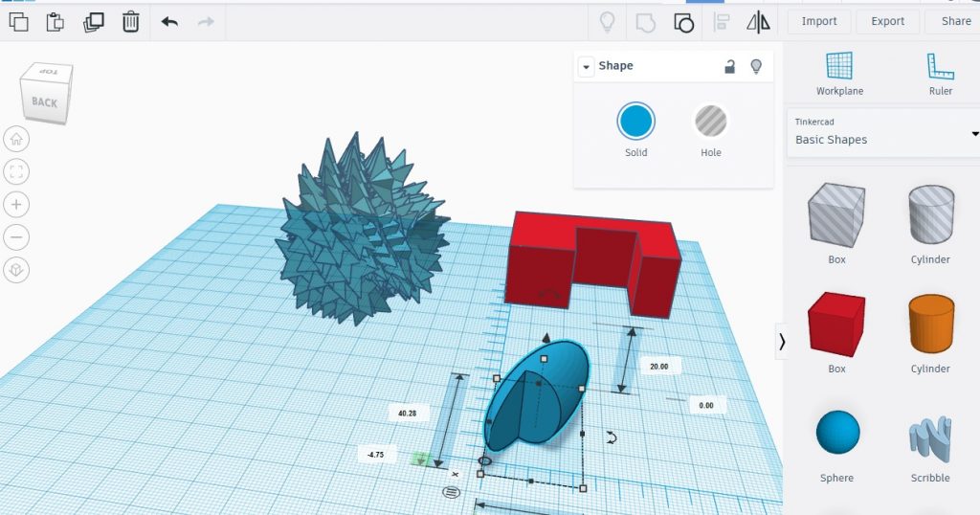Screen dimensions: 980x515
Task: Click the Show all lightbulb icon in toolbar
Action: pyautogui.click(x=607, y=22)
